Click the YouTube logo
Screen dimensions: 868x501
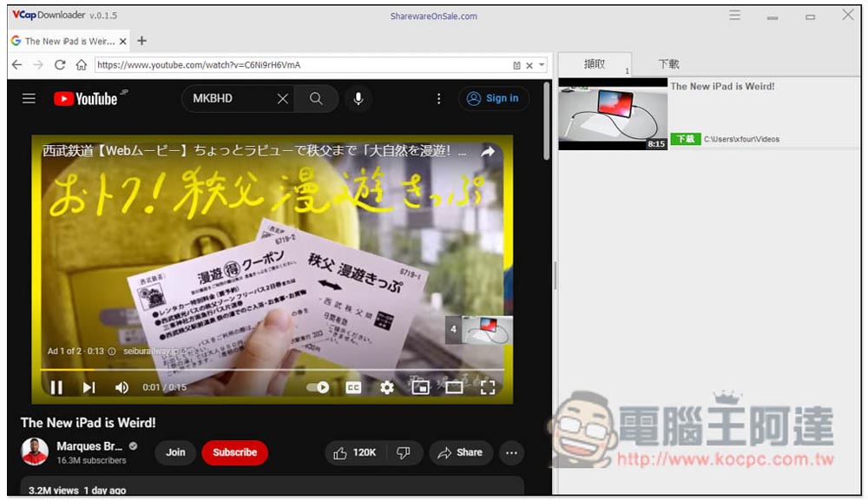pyautogui.click(x=85, y=98)
